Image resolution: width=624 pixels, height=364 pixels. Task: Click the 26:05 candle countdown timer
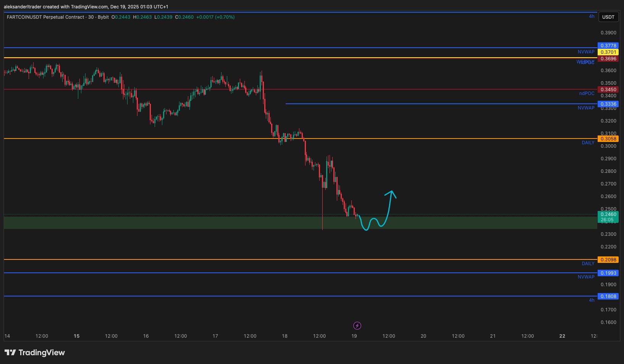coord(608,220)
